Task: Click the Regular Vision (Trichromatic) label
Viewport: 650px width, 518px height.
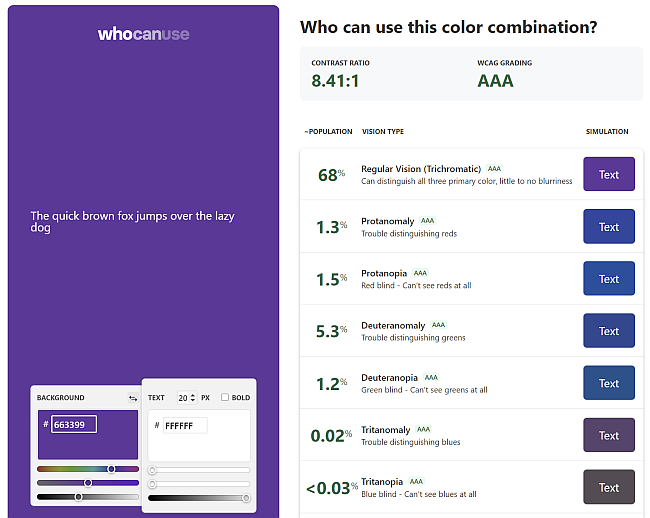Action: pyautogui.click(x=421, y=169)
